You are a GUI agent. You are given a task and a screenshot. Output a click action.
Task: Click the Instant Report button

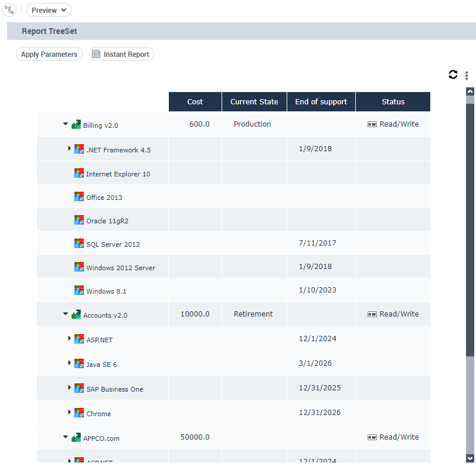[x=121, y=54]
